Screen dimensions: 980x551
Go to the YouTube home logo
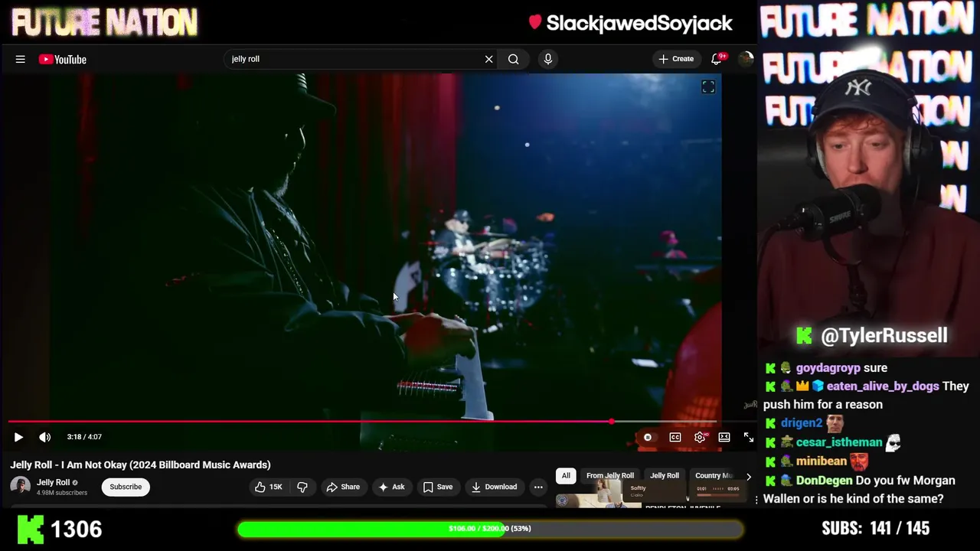coord(63,59)
